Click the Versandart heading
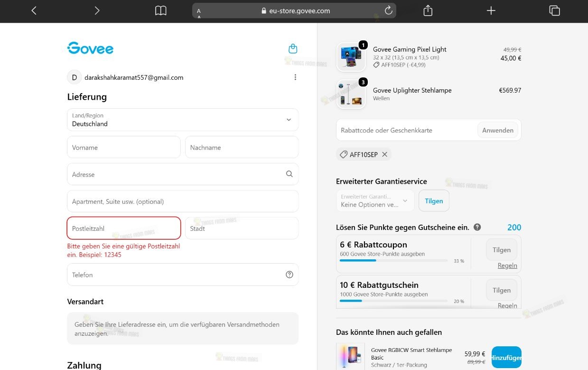This screenshot has height=370, width=588. pos(85,302)
